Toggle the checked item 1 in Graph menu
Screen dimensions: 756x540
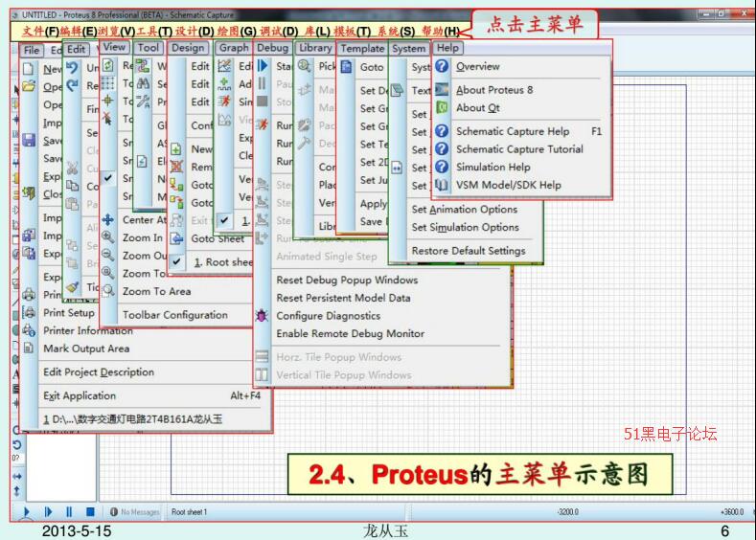[x=224, y=220]
